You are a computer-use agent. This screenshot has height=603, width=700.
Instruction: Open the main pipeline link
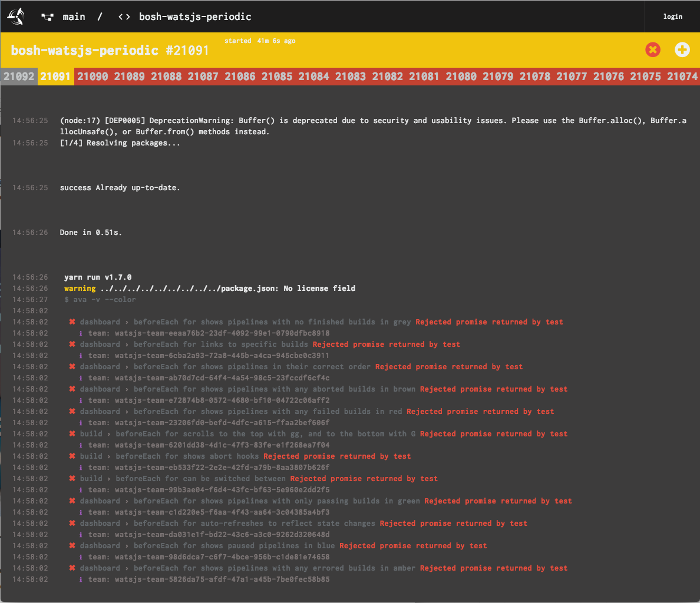coord(74,17)
